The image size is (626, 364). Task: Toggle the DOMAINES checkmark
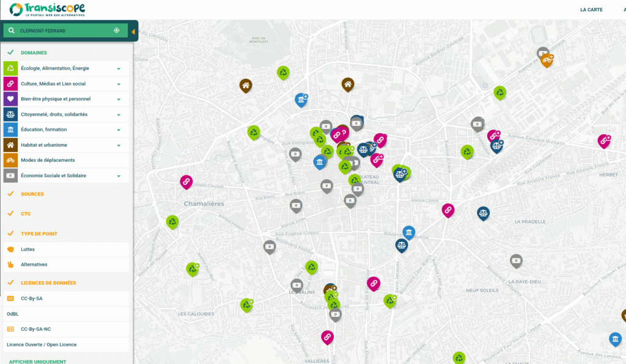(x=10, y=53)
